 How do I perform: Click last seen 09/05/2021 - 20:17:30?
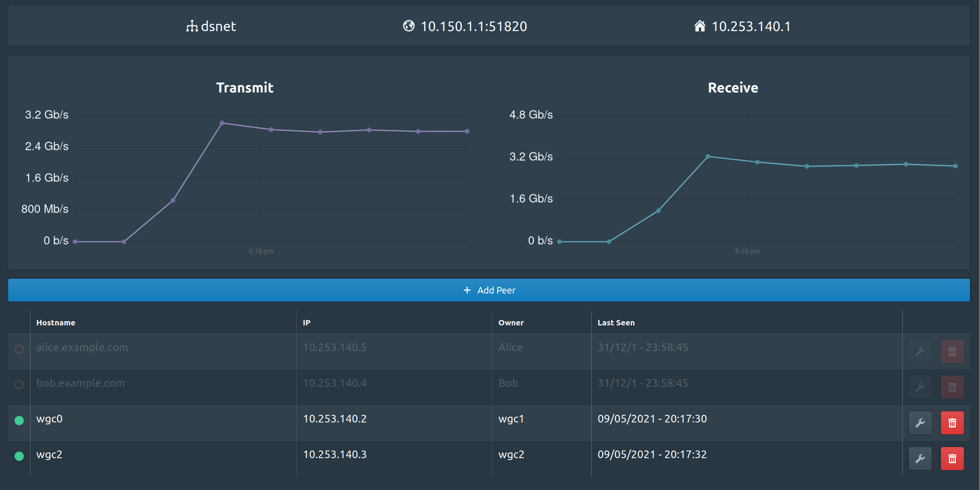click(x=652, y=419)
